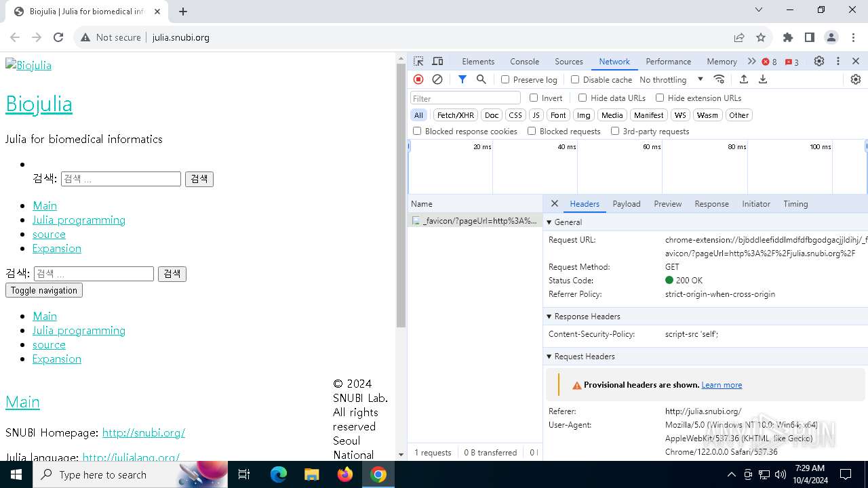Select the _favicon request row
This screenshot has height=488, width=868.
475,220
